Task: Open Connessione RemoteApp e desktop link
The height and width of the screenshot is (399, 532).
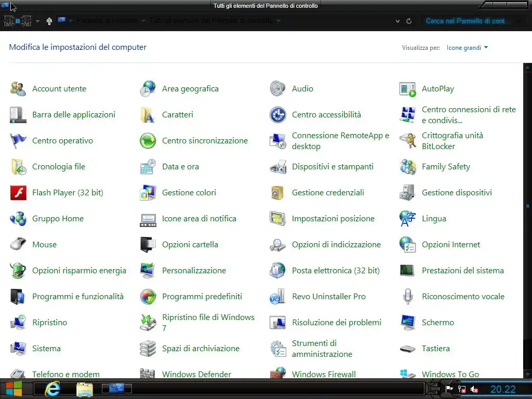Action: pos(340,141)
